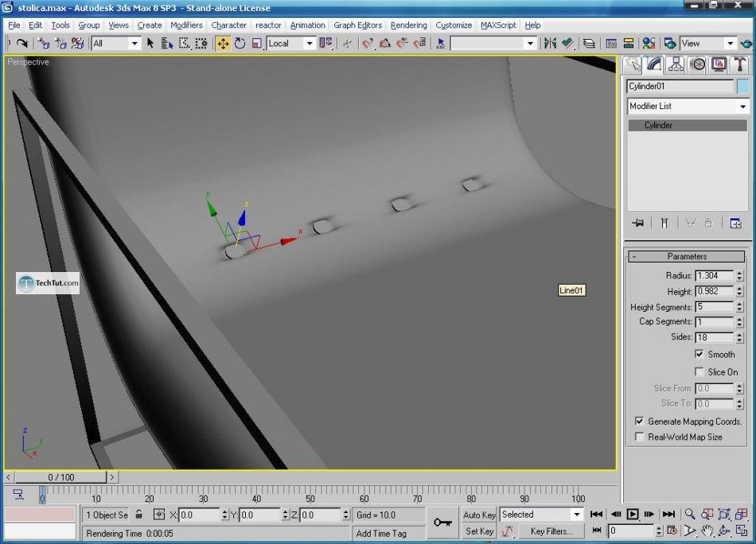Click the Height value field
Viewport: 756px width, 544px height.
[x=715, y=292]
